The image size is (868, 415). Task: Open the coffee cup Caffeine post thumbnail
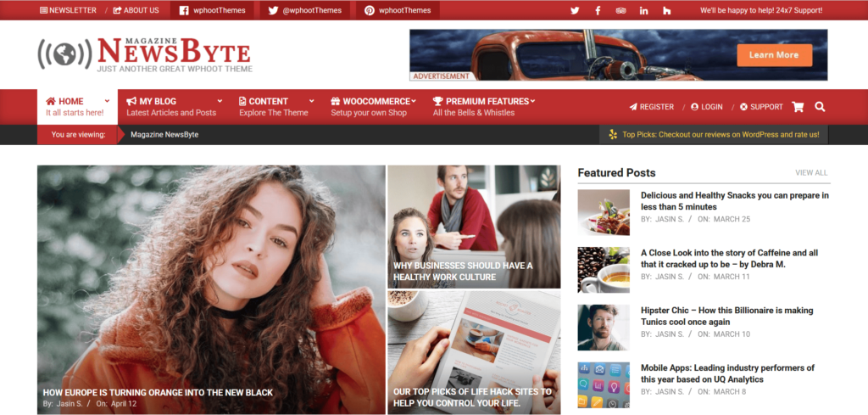(604, 270)
